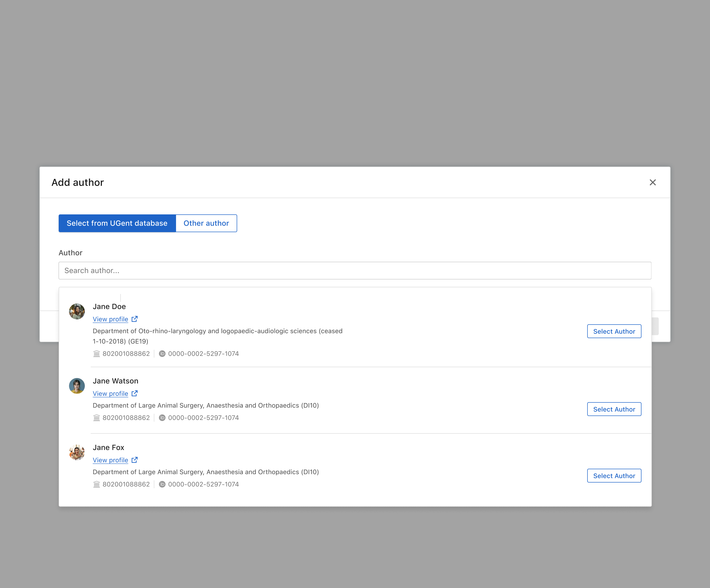The width and height of the screenshot is (710, 588).
Task: Click Jane Doe's avatar picture
Action: coord(77,311)
